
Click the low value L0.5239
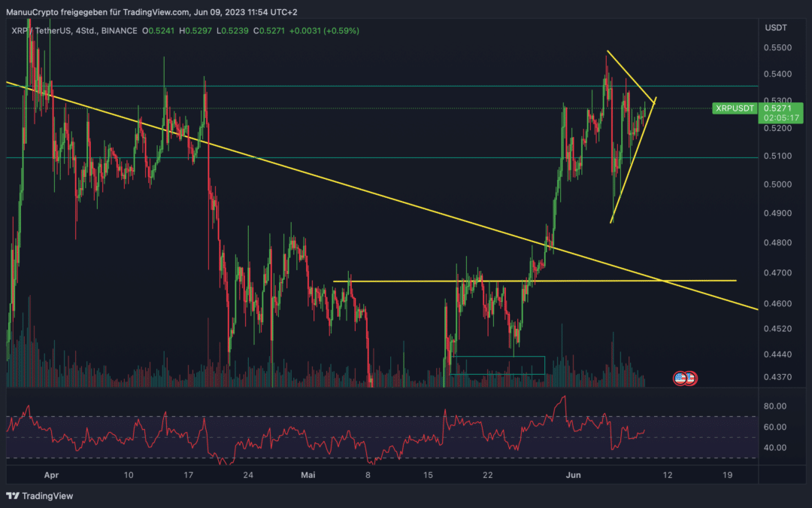pos(232,31)
